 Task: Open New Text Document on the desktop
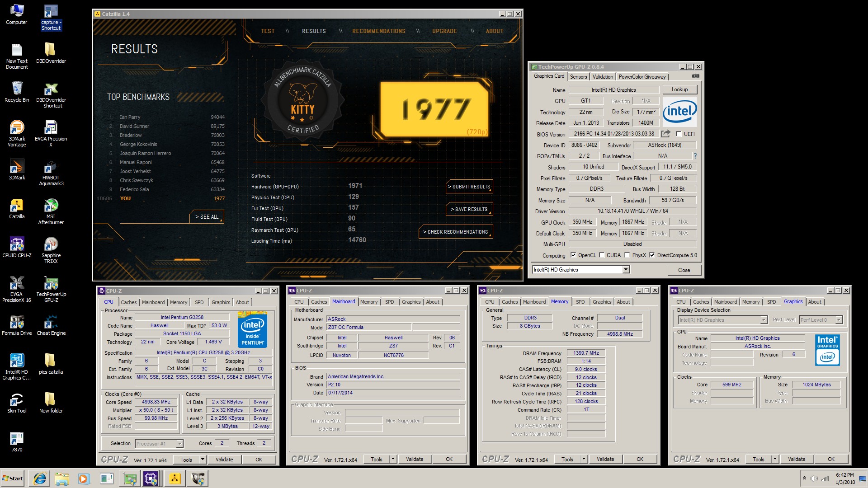tap(17, 56)
